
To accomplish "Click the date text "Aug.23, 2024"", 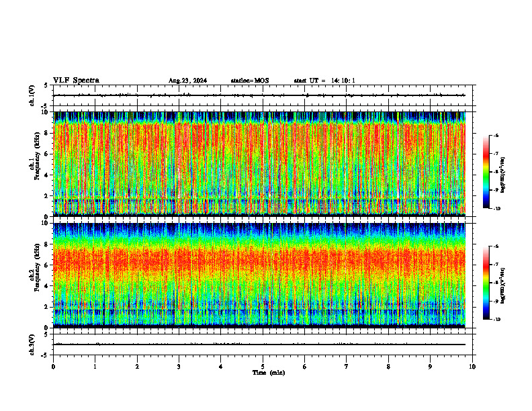I will click(x=187, y=81).
